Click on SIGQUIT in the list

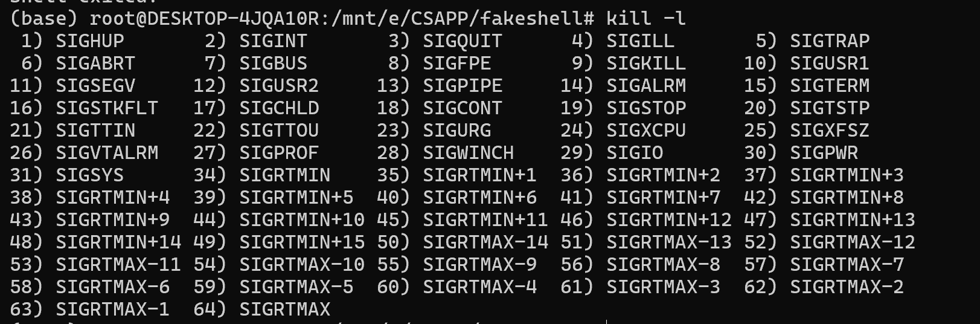462,40
